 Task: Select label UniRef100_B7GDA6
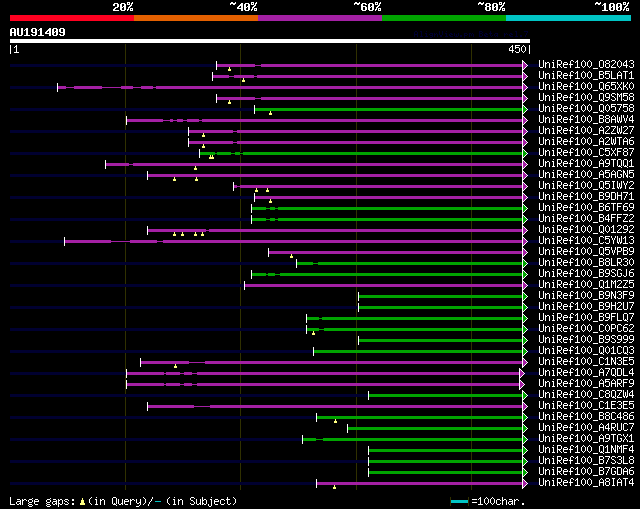(586, 472)
